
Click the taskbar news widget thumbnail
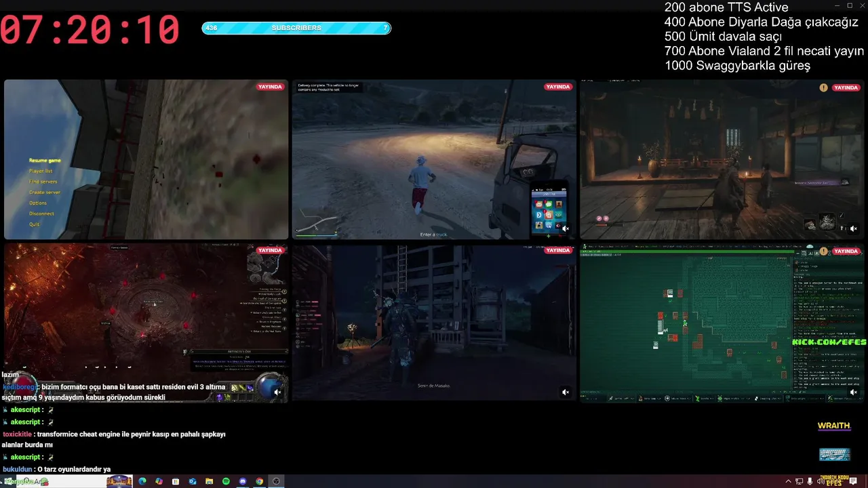[119, 481]
